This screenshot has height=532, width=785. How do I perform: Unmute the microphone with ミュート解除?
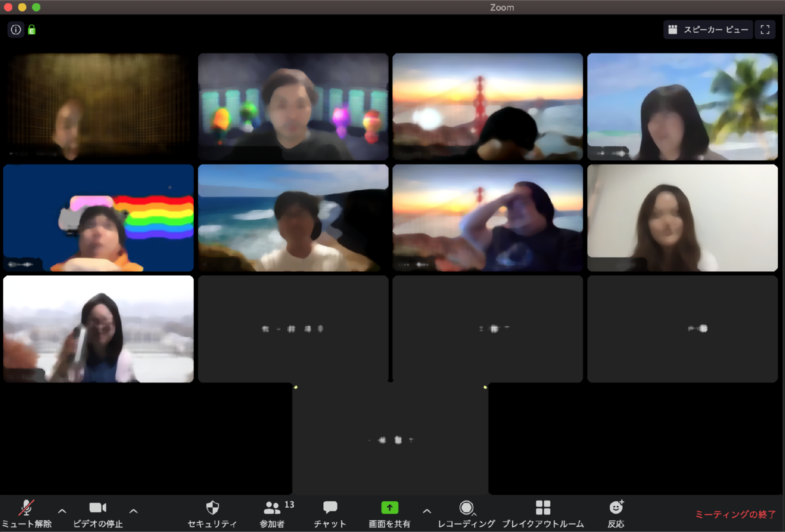coord(26,514)
